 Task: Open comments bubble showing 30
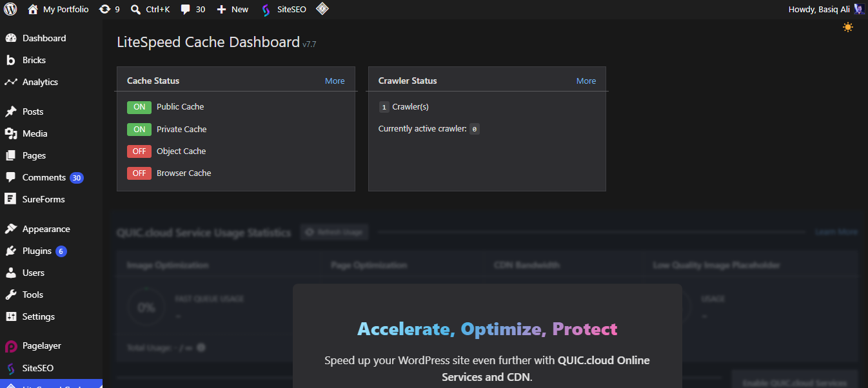coord(186,9)
